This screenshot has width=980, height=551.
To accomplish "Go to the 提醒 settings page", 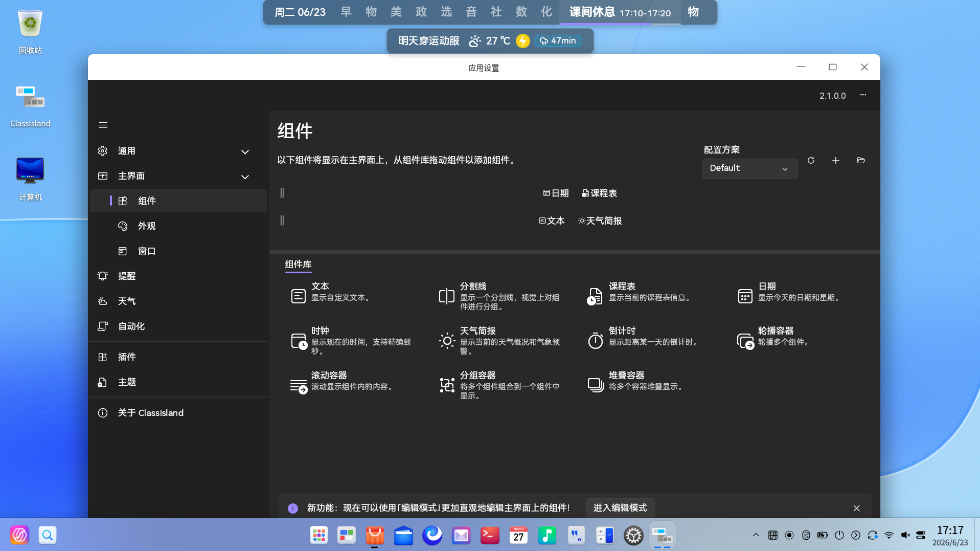I will (x=178, y=276).
